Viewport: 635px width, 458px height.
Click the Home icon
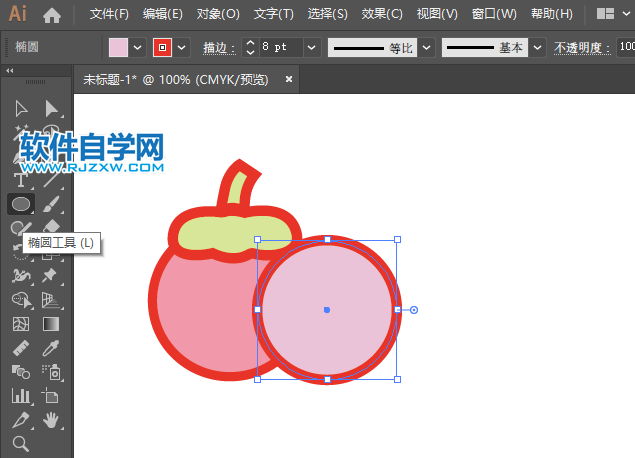click(52, 15)
